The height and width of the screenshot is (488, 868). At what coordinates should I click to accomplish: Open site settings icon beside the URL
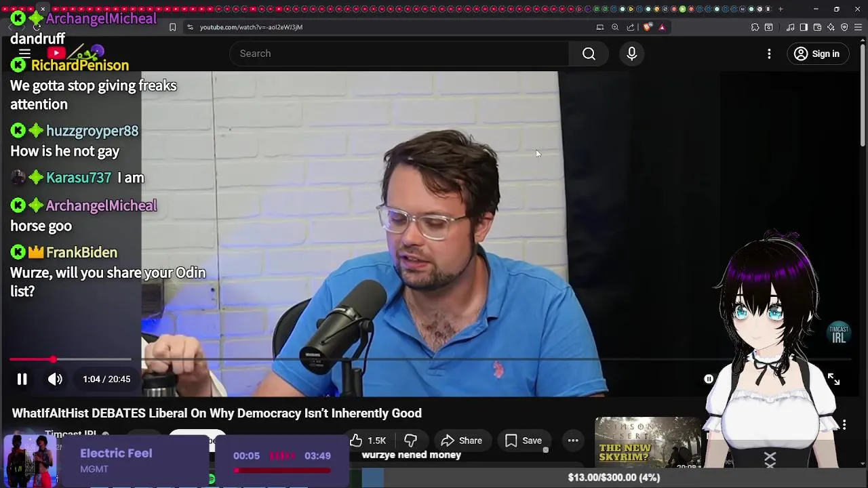[x=190, y=27]
